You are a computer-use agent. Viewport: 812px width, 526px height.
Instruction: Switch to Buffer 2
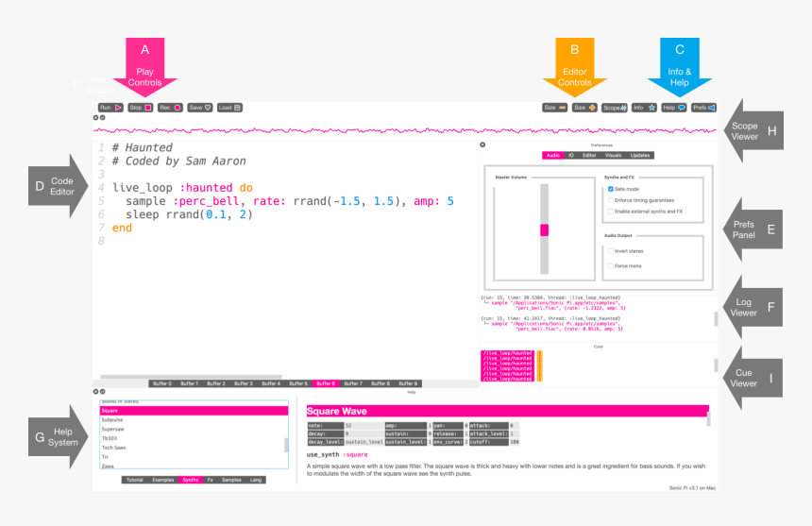(x=216, y=383)
